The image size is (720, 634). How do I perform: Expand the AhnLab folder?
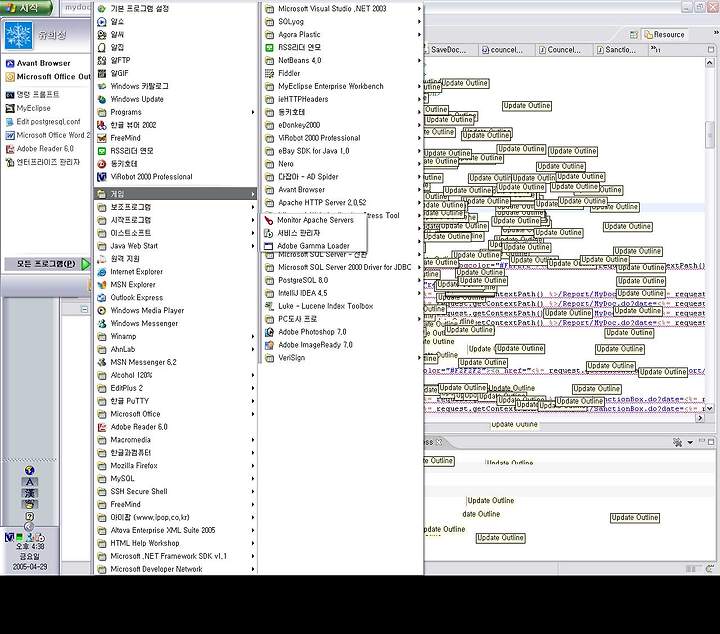tap(174, 349)
